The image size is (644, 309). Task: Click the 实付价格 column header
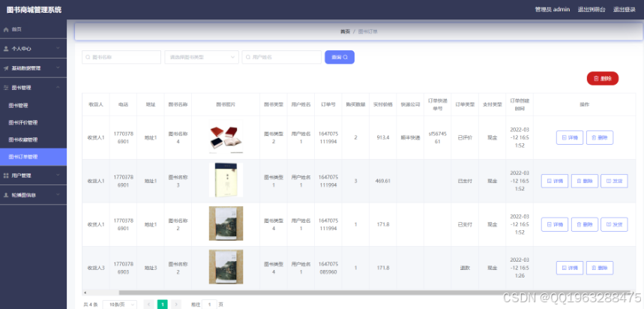tap(383, 104)
